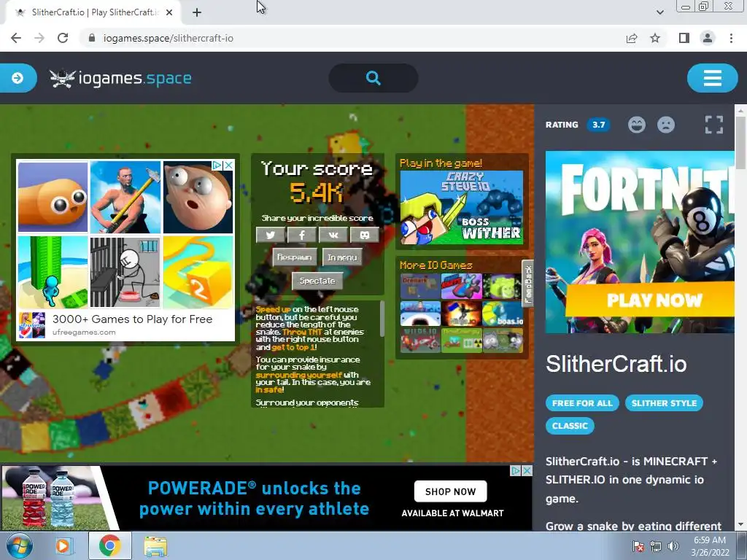
Task: Open the Chrome profile menu
Action: click(708, 38)
